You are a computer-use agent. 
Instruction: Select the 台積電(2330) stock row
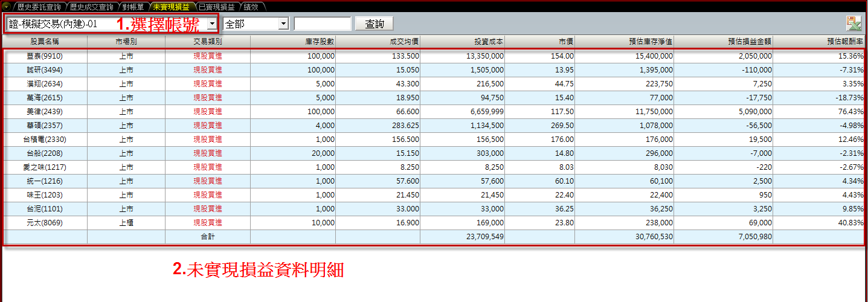point(45,140)
